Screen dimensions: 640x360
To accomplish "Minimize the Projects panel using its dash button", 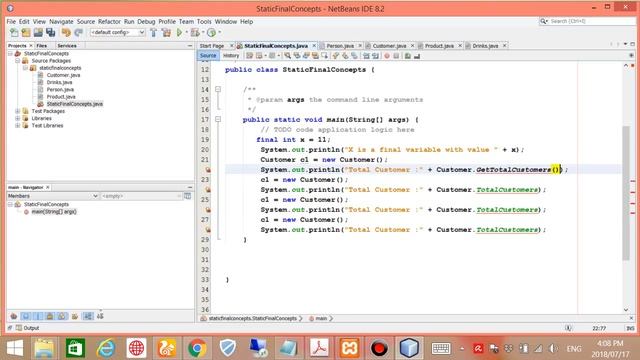I will click(x=190, y=46).
